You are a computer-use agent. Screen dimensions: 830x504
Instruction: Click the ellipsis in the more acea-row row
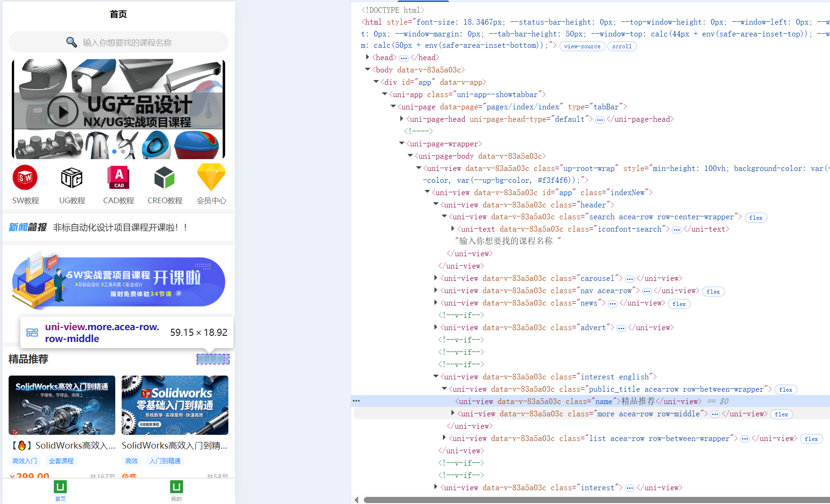click(715, 414)
